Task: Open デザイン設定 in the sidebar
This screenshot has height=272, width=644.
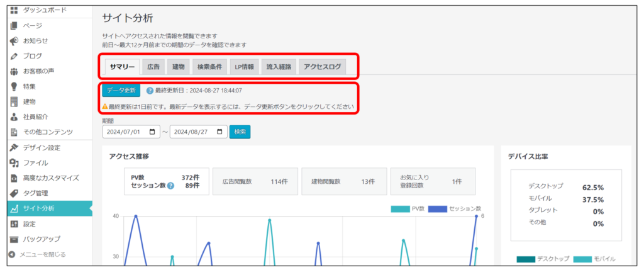Action: point(42,147)
